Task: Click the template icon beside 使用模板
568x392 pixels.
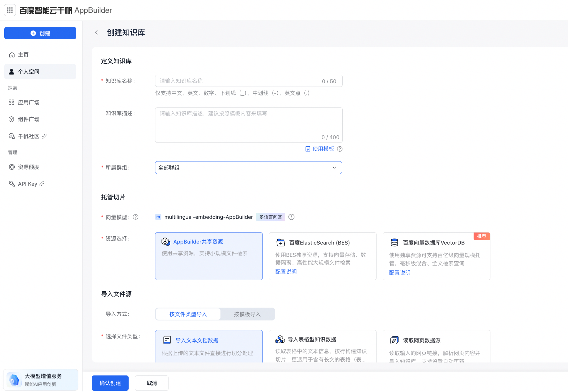Action: (x=308, y=149)
